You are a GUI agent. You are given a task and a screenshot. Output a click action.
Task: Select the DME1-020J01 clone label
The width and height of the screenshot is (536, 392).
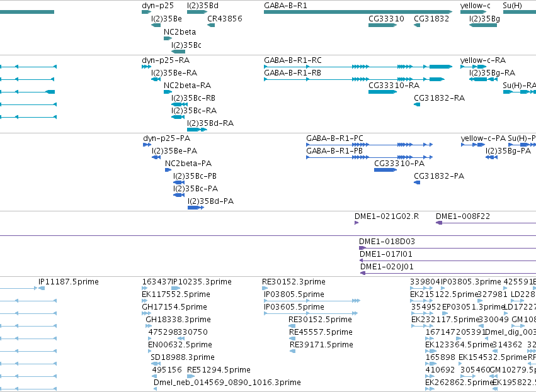pos(387,267)
